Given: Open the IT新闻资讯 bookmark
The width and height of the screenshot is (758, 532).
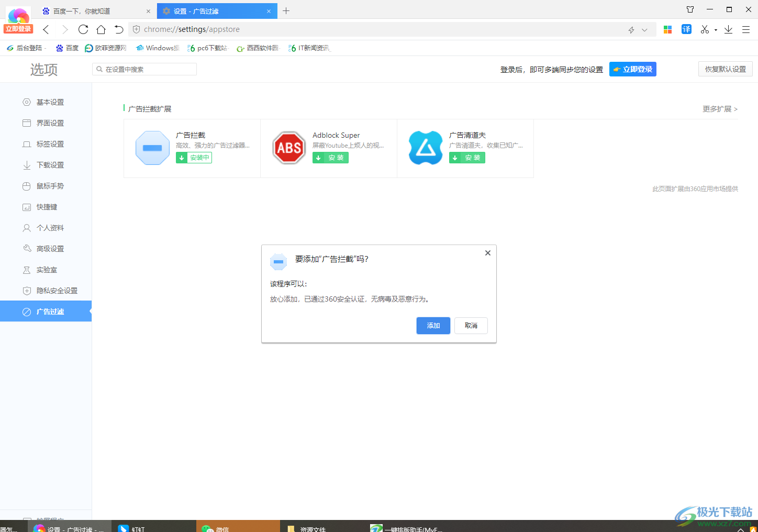Looking at the screenshot, I should [309, 48].
